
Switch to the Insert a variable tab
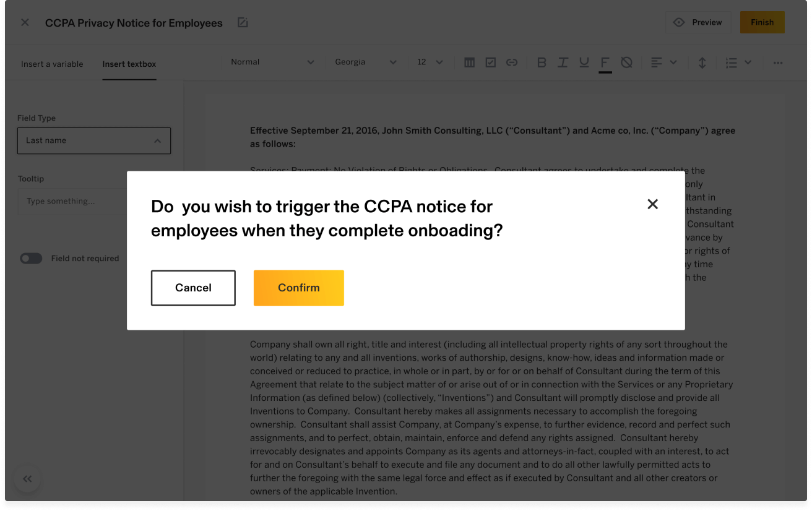[52, 64]
